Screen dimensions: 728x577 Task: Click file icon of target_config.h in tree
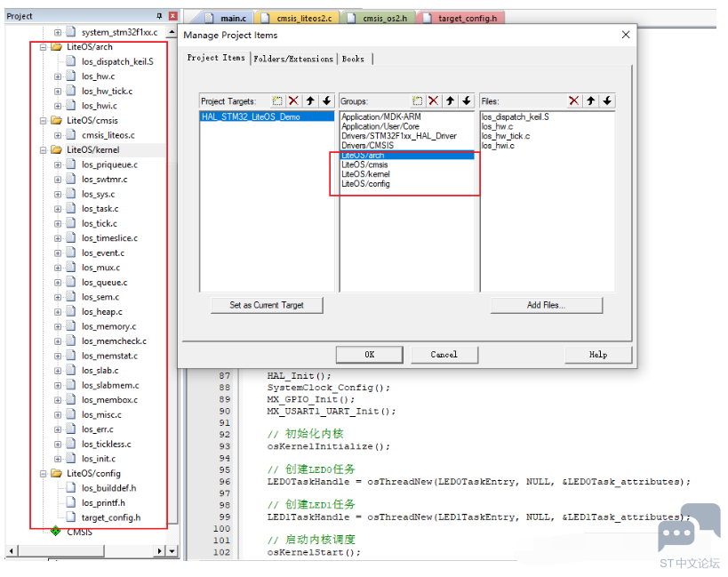pos(71,517)
